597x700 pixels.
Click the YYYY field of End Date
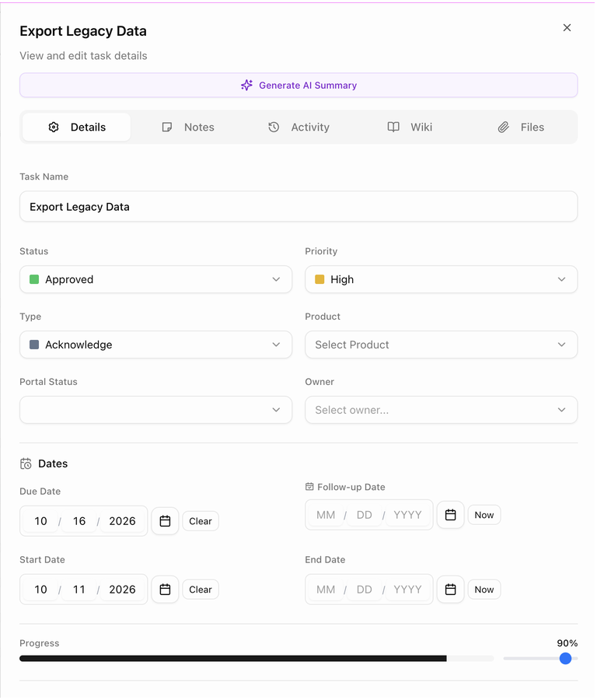click(x=407, y=590)
